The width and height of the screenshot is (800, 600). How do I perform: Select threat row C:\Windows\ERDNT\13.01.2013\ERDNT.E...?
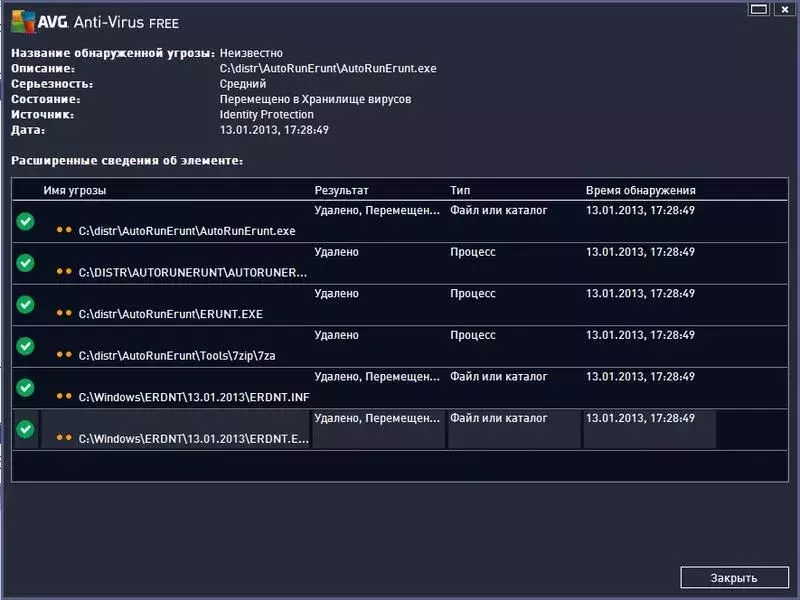pyautogui.click(x=400, y=430)
